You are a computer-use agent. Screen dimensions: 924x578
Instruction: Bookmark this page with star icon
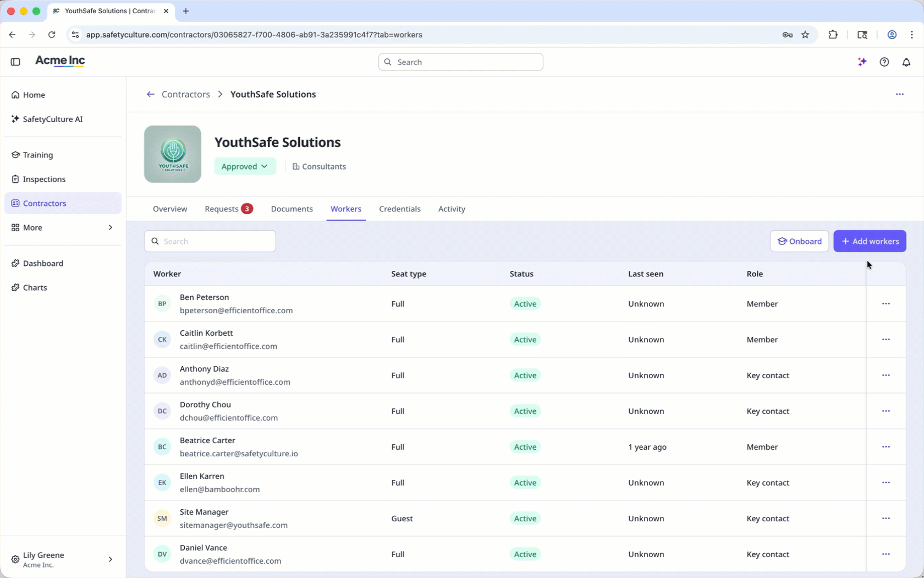coord(805,35)
